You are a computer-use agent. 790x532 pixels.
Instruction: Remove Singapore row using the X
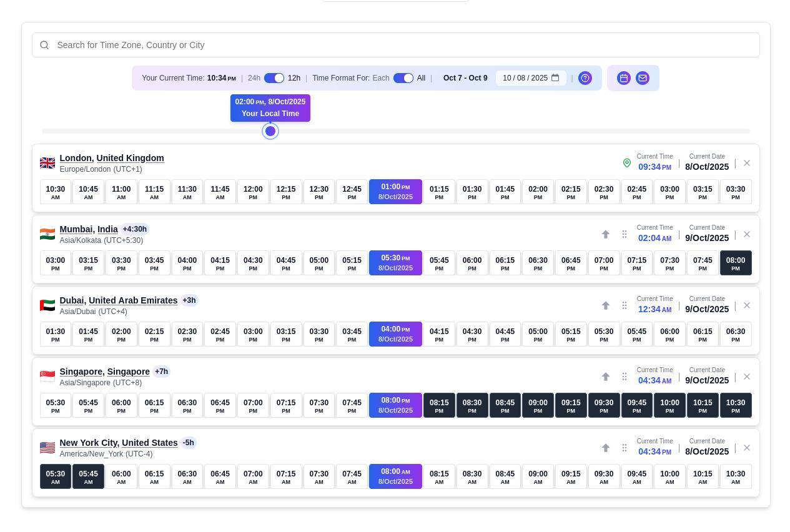pyautogui.click(x=747, y=377)
